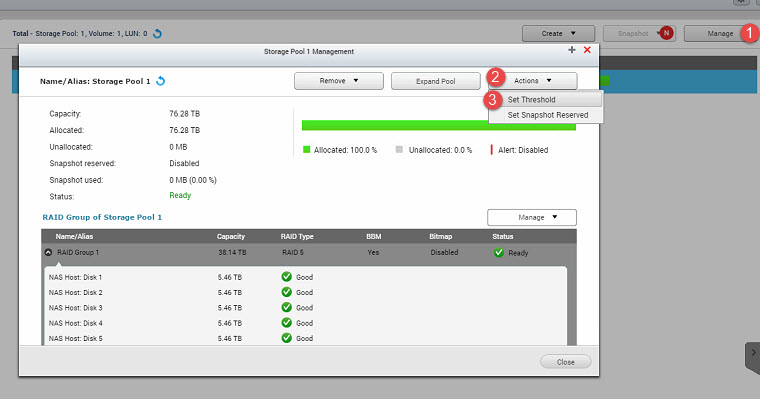This screenshot has width=760, height=399.
Task: Click refresh icon next to Total summary
Action: (158, 33)
